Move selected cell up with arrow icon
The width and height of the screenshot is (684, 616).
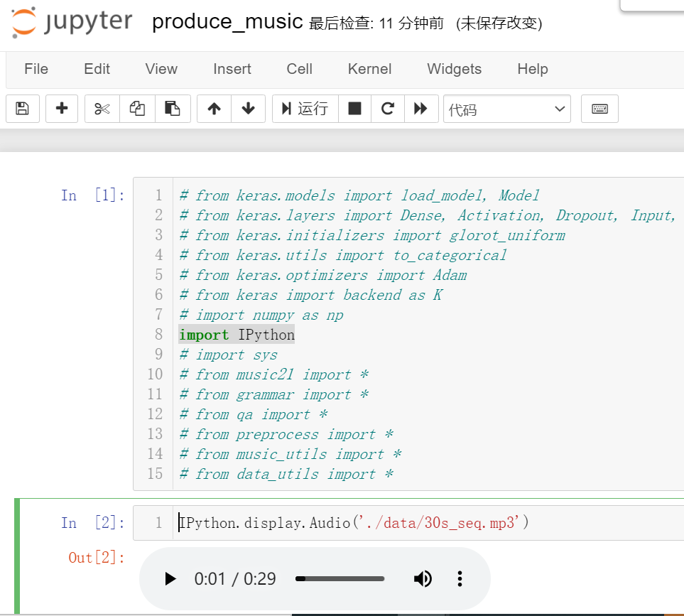pyautogui.click(x=214, y=108)
